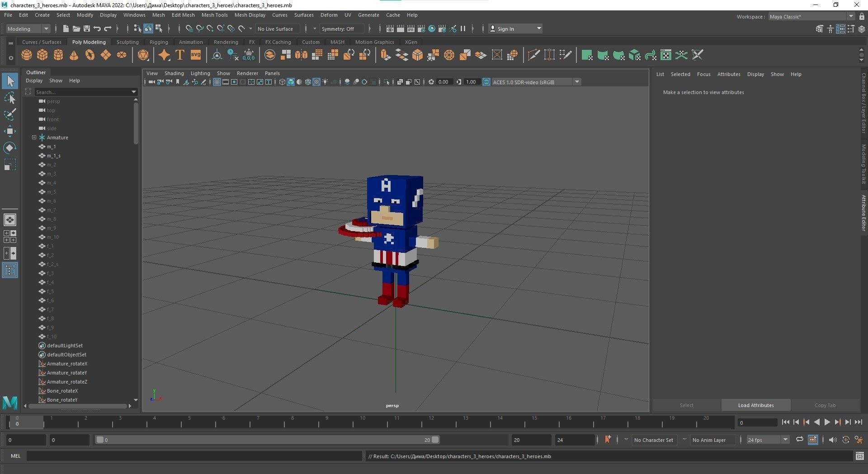Click the Save Scene icon
868x474 pixels.
click(x=86, y=28)
